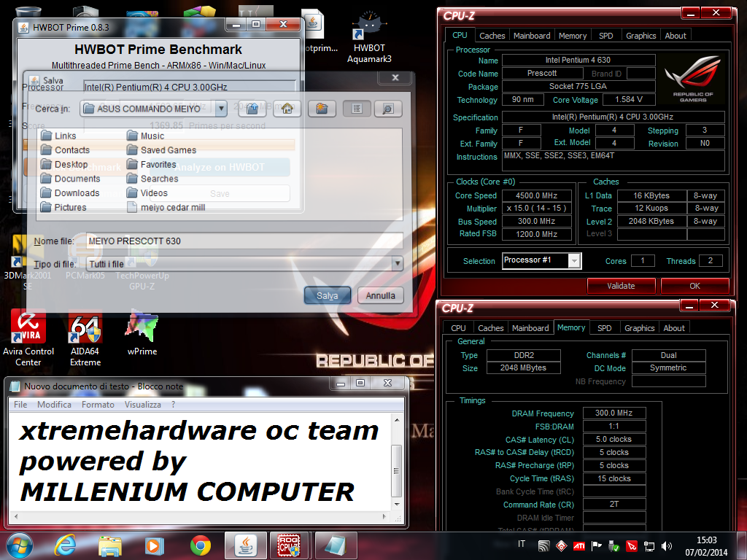
Task: Click the Java HWBOT Prime taskbar button
Action: [x=246, y=545]
